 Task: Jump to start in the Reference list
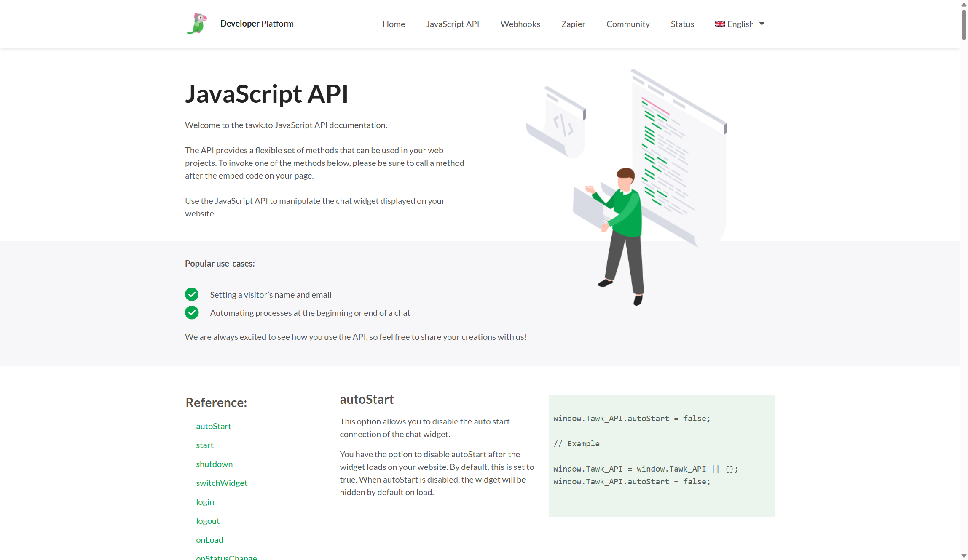[x=205, y=445]
